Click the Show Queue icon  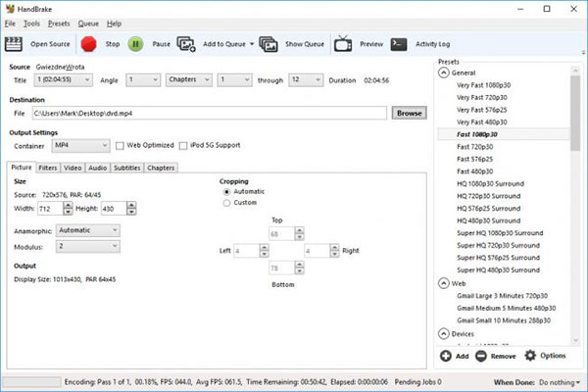(269, 44)
